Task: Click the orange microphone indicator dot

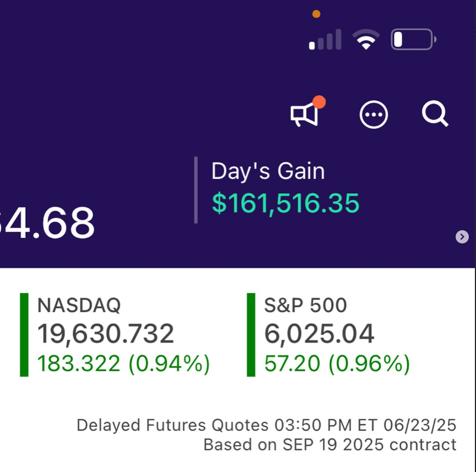Action: [x=316, y=14]
